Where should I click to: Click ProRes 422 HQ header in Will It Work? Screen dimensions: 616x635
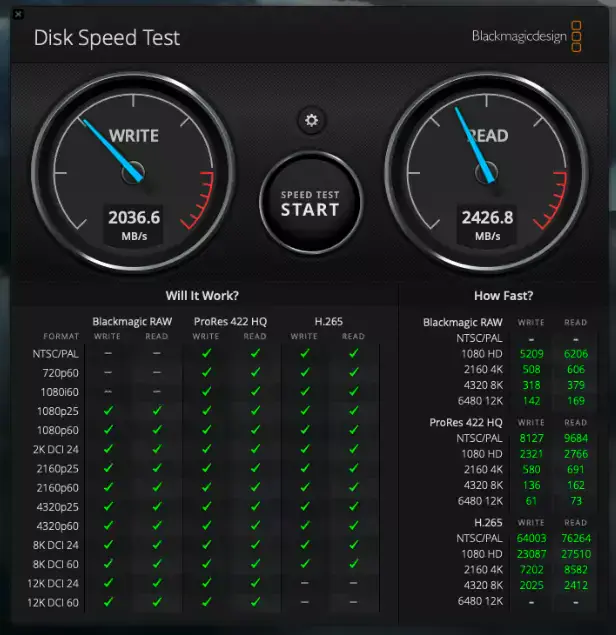230,322
